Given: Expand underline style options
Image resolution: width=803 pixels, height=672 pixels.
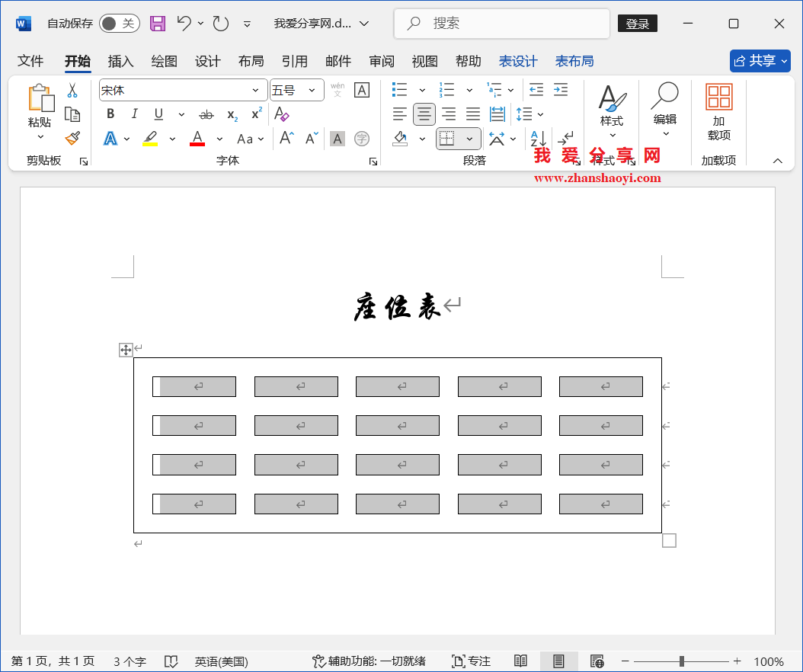Looking at the screenshot, I should click(x=181, y=115).
